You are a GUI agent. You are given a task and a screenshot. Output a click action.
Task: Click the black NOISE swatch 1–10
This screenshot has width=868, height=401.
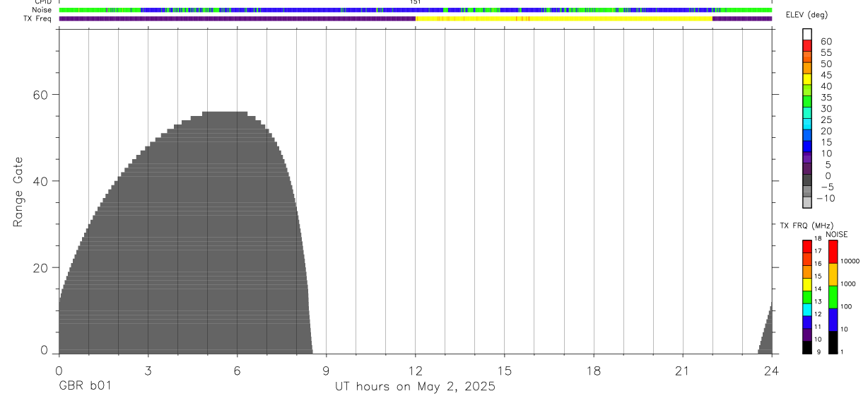tap(833, 342)
